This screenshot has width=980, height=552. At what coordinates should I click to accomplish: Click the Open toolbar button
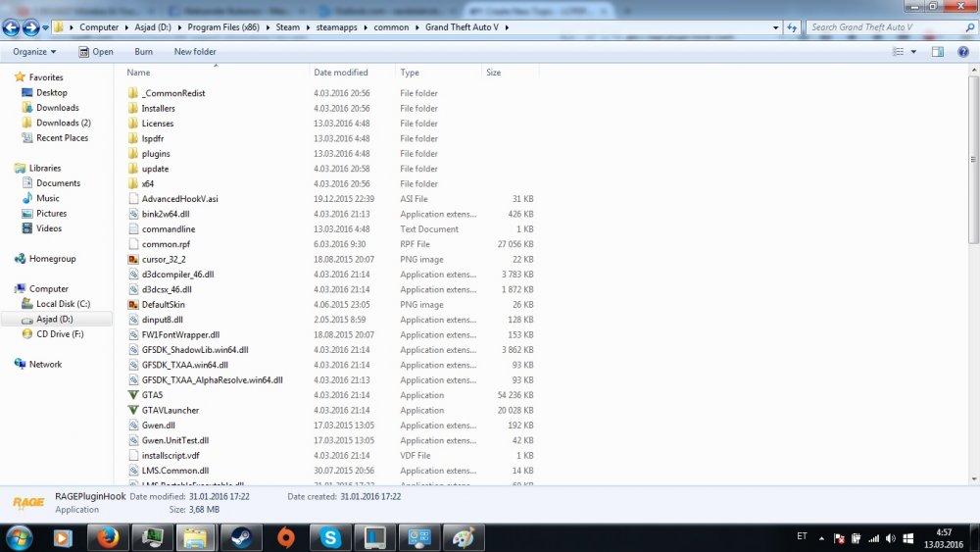click(x=96, y=52)
